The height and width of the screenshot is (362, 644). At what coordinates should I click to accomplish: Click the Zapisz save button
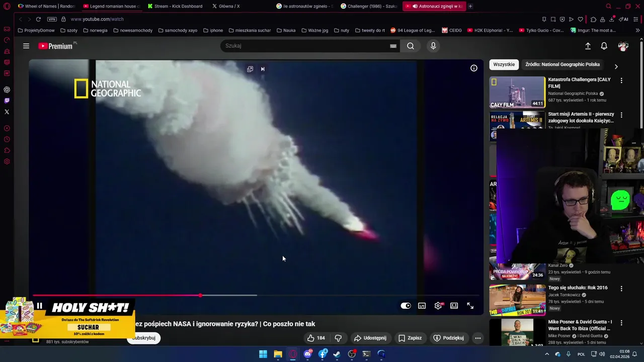(x=410, y=338)
